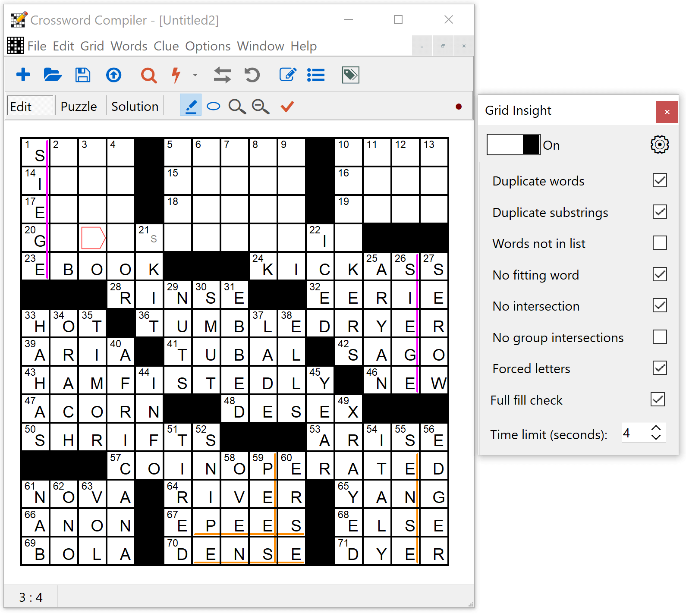The image size is (686, 616).
Task: Click the green tag icon in toolbar
Action: pos(350,75)
